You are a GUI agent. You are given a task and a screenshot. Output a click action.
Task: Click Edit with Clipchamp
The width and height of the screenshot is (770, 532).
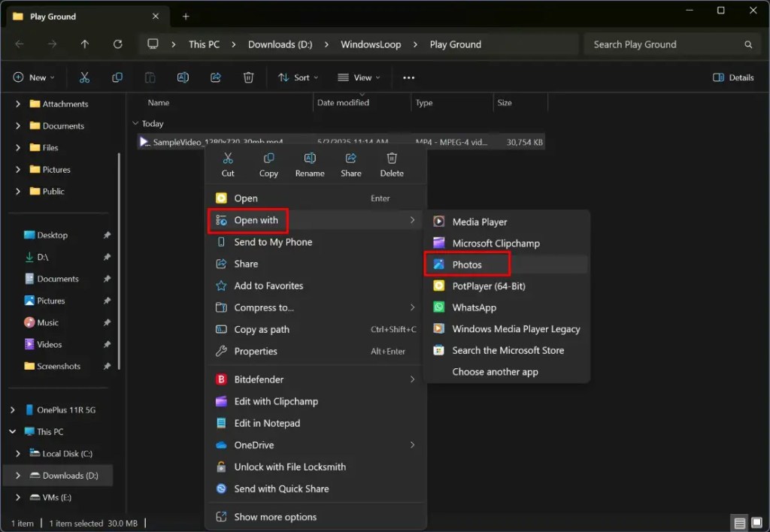click(x=315, y=401)
